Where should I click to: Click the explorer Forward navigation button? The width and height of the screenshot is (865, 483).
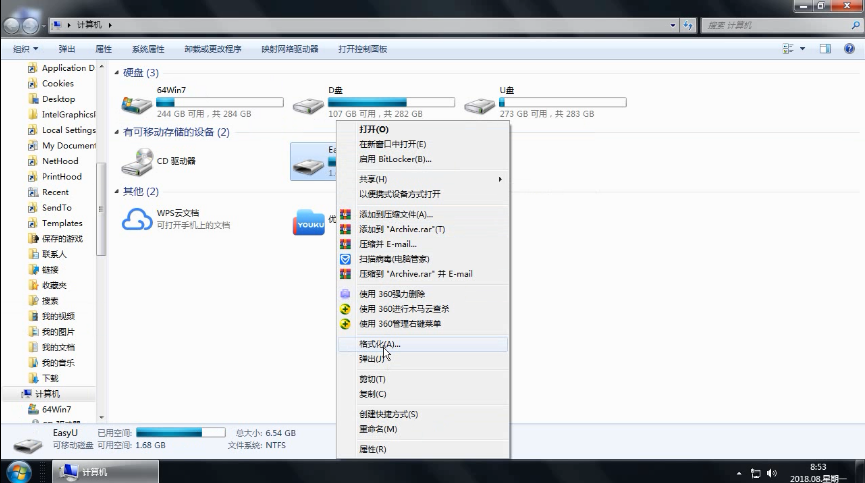tap(30, 25)
